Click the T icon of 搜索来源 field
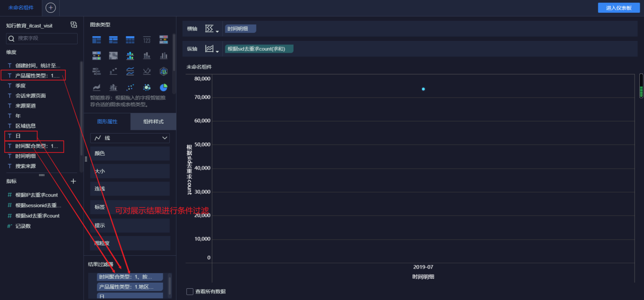Image resolution: width=644 pixels, height=300 pixels. (9, 166)
